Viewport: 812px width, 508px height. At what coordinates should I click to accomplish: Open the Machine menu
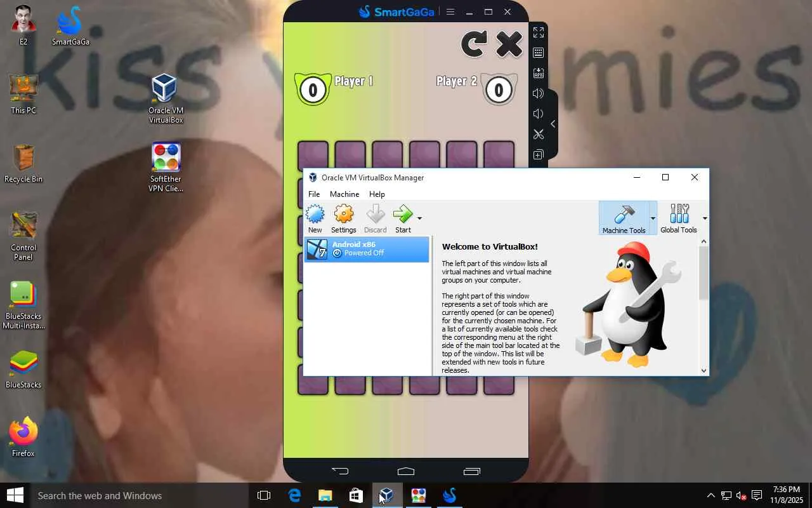pos(344,194)
